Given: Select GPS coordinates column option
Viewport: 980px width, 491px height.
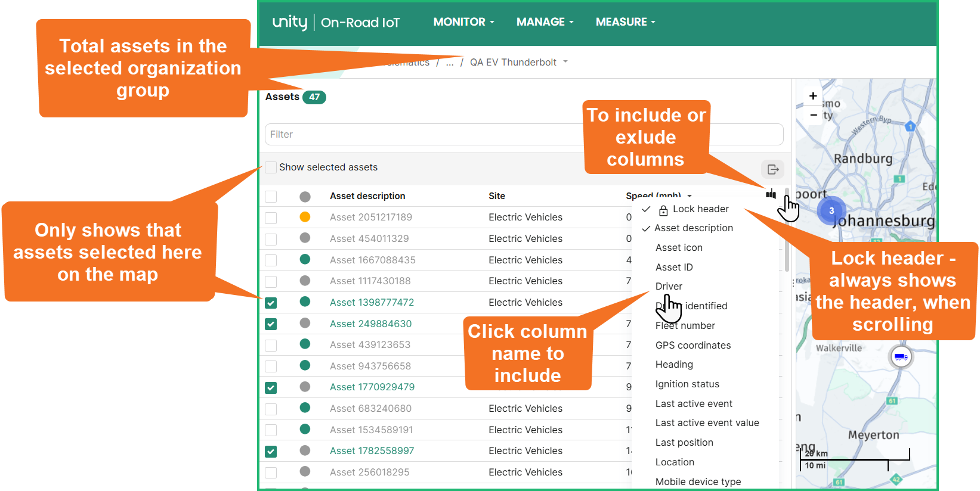Looking at the screenshot, I should point(693,346).
